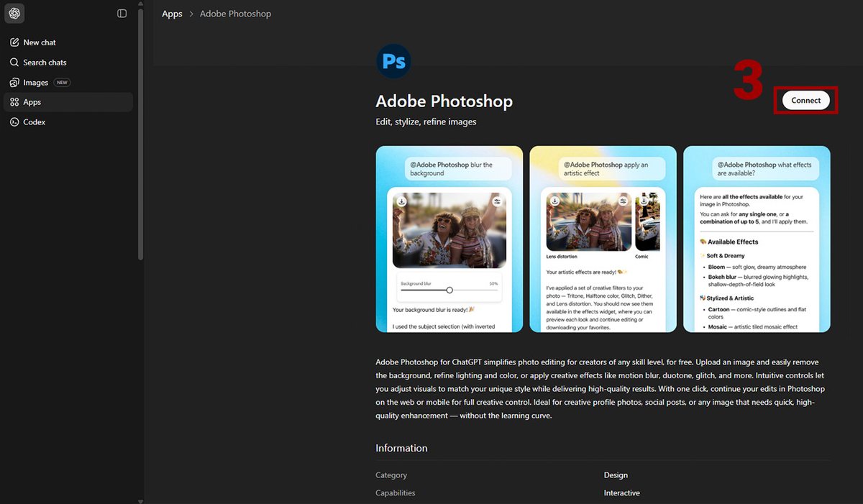Click the 'Edit, stylize, refine images' subtitle
This screenshot has height=504, width=863.
(x=426, y=122)
